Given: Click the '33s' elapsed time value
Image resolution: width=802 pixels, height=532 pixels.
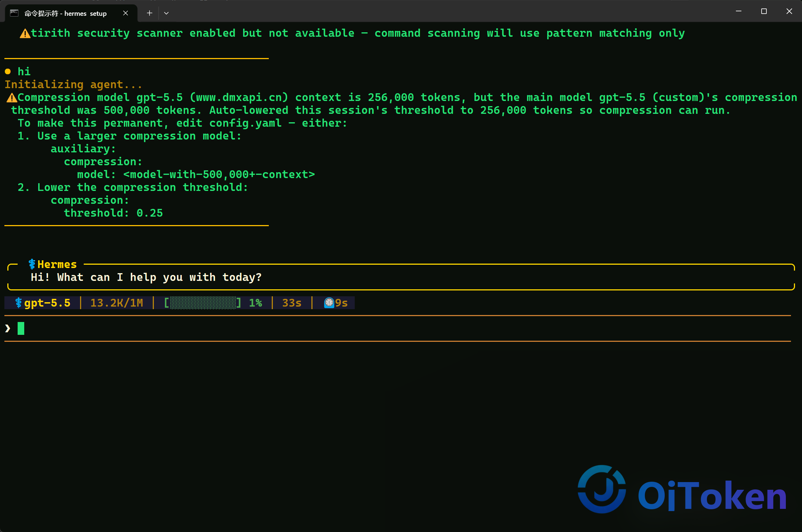Looking at the screenshot, I should coord(292,303).
